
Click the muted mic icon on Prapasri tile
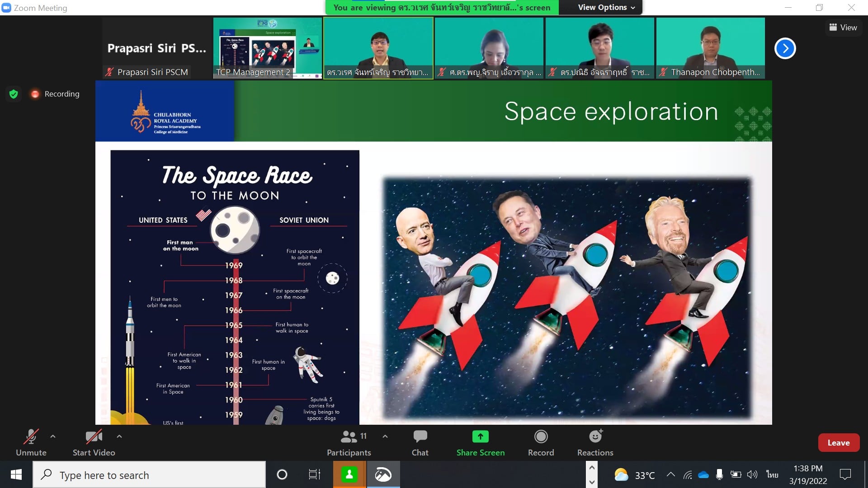pos(109,72)
